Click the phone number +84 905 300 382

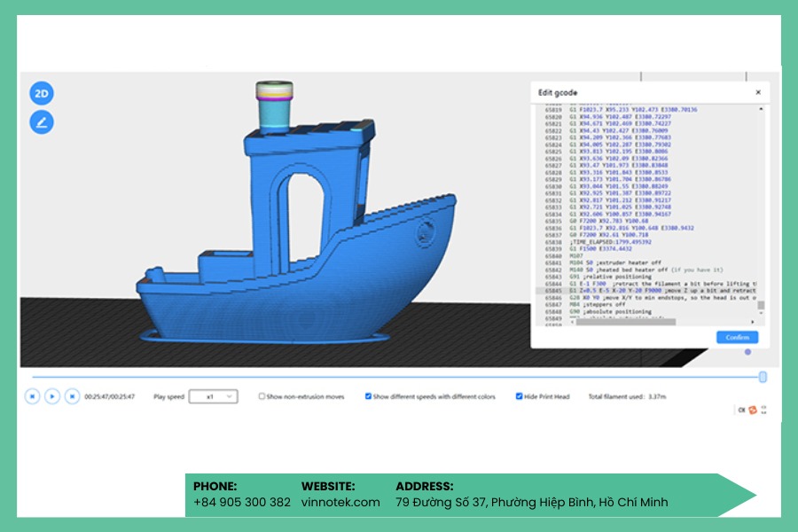(x=242, y=503)
